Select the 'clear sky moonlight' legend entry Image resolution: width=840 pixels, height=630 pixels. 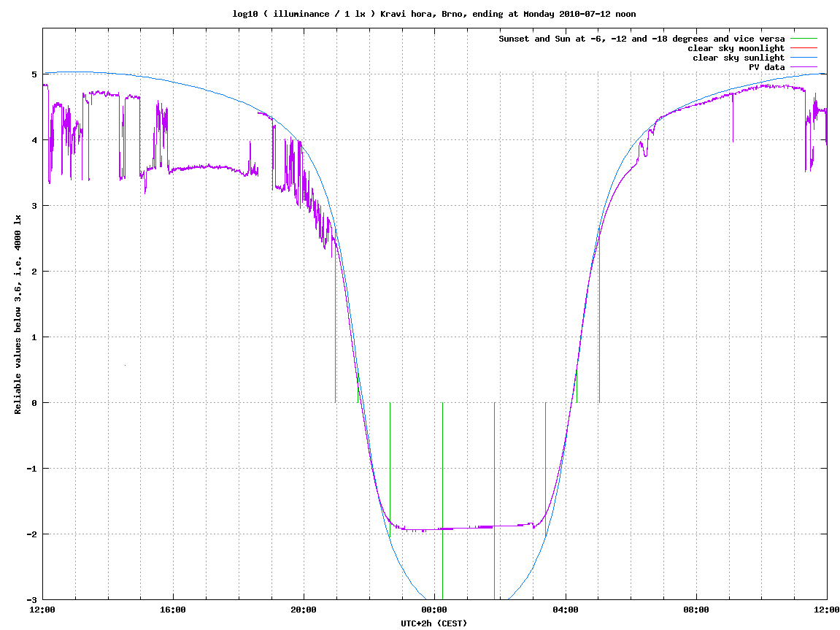[x=736, y=48]
